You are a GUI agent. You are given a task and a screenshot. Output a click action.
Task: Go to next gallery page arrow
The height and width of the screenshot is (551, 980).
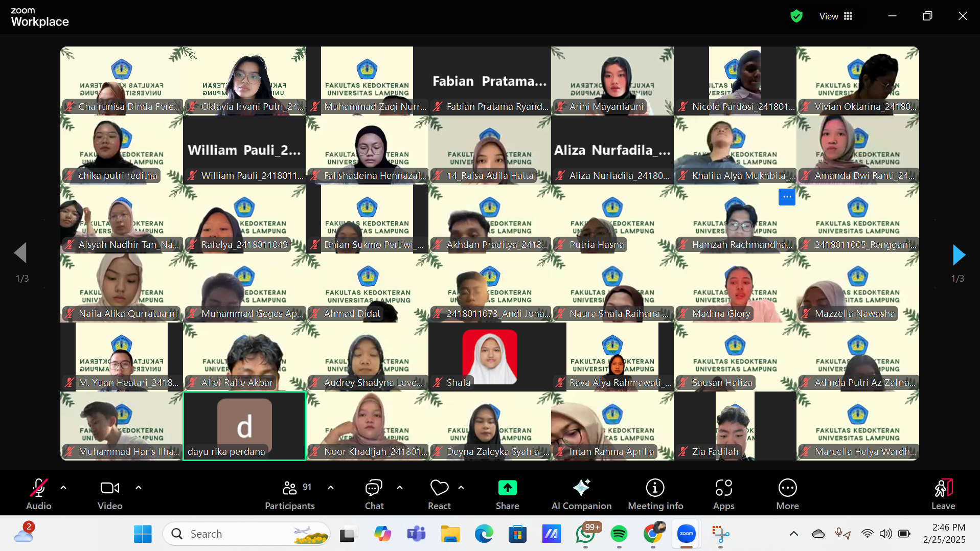959,255
